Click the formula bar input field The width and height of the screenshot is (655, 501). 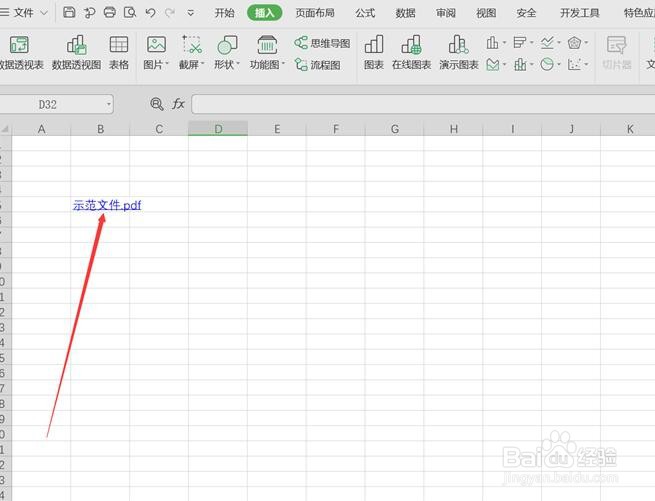(423, 104)
